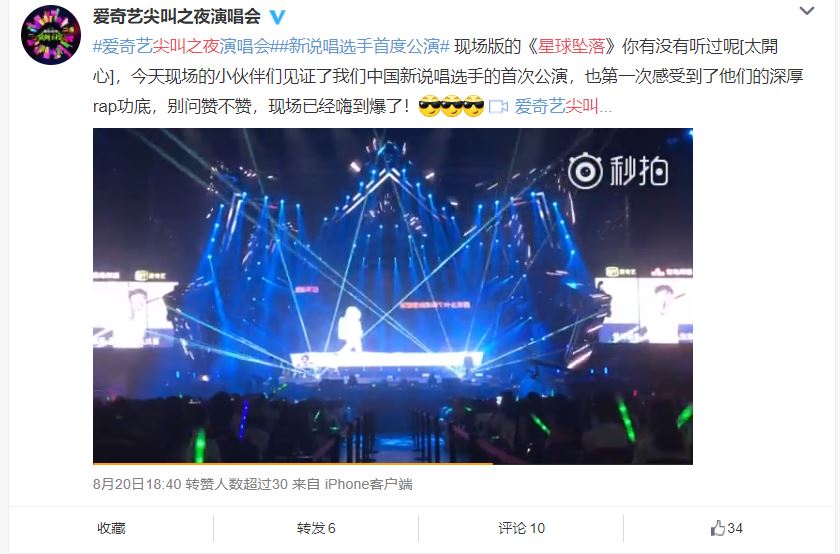Play the concert video thumbnail
The width and height of the screenshot is (840, 554).
click(x=393, y=296)
